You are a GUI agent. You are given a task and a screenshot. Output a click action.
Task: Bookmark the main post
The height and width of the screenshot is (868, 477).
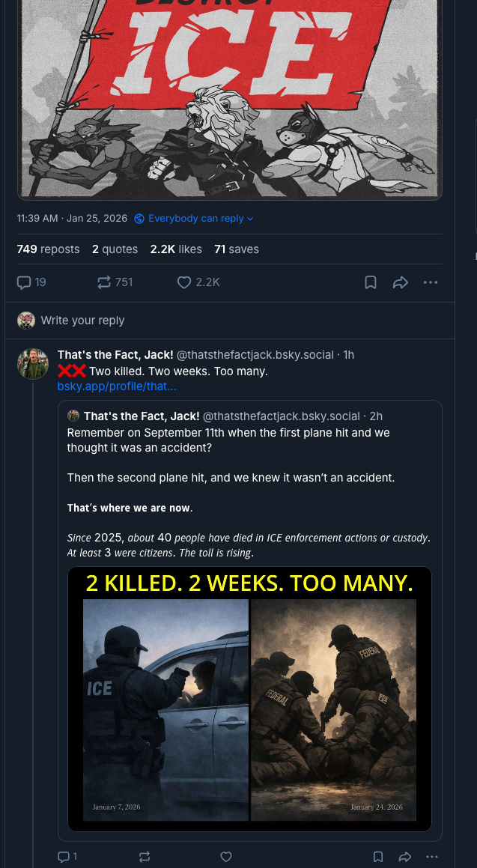pos(370,282)
